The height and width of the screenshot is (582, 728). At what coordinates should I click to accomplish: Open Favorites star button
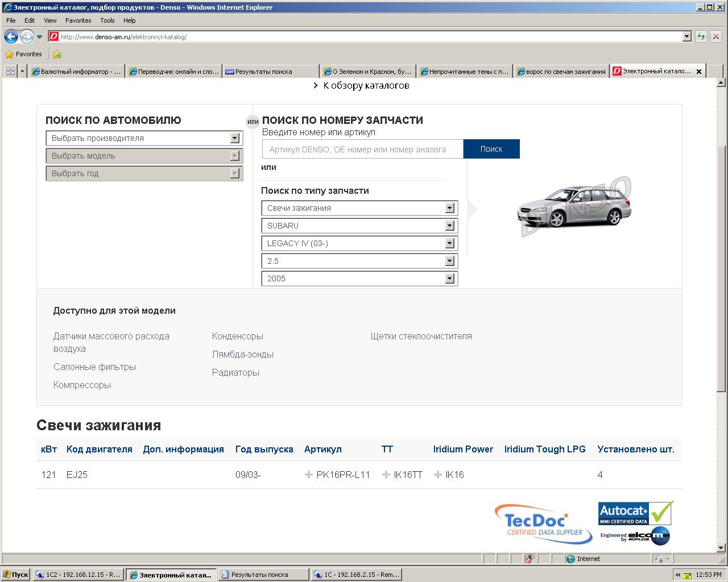point(24,54)
